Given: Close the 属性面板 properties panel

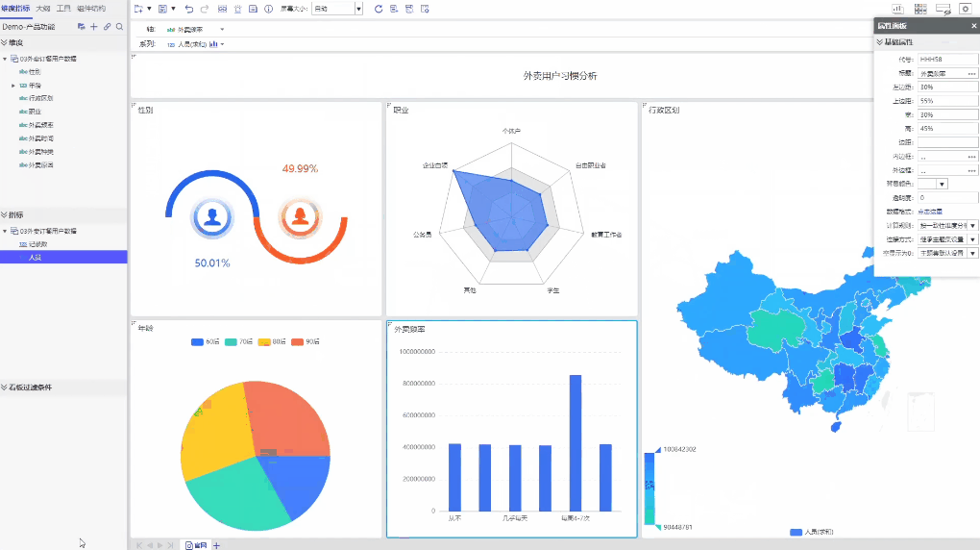Looking at the screenshot, I should coord(973,26).
